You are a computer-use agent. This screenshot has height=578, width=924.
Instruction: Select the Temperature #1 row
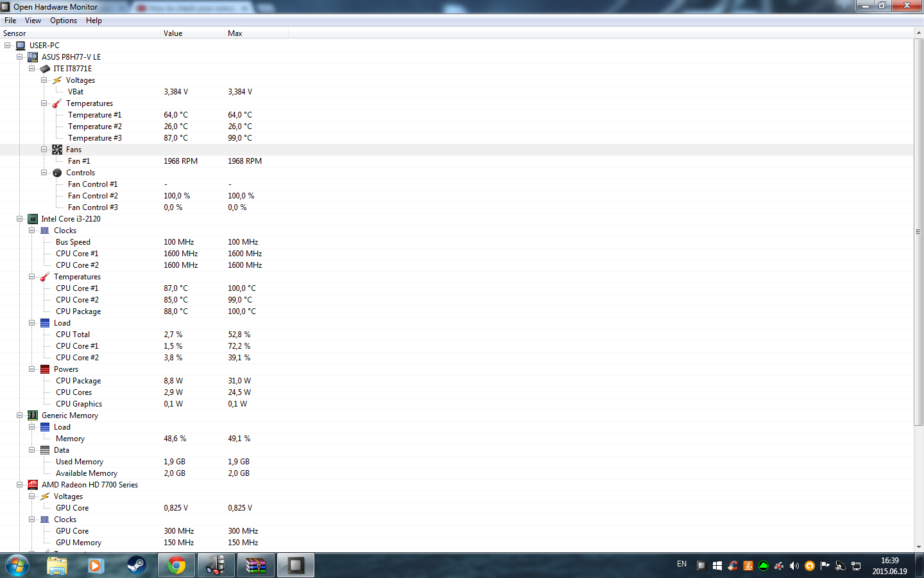tap(456, 115)
